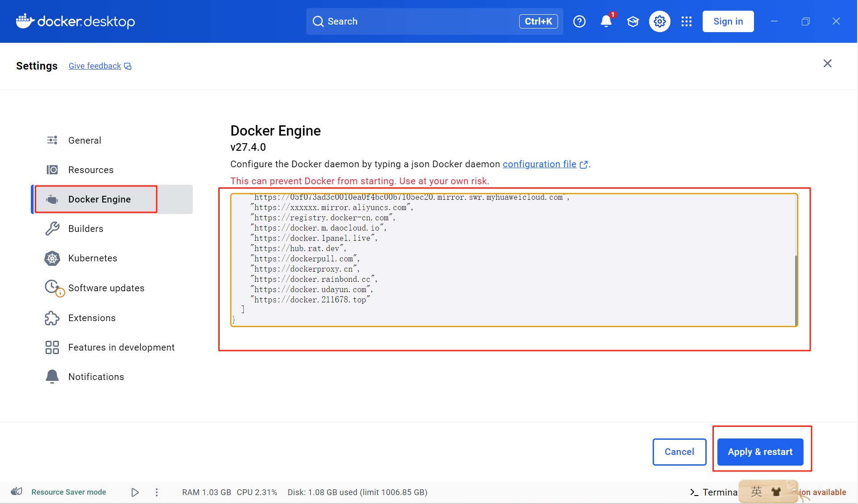Open the Software updates section
The image size is (858, 504).
(106, 288)
